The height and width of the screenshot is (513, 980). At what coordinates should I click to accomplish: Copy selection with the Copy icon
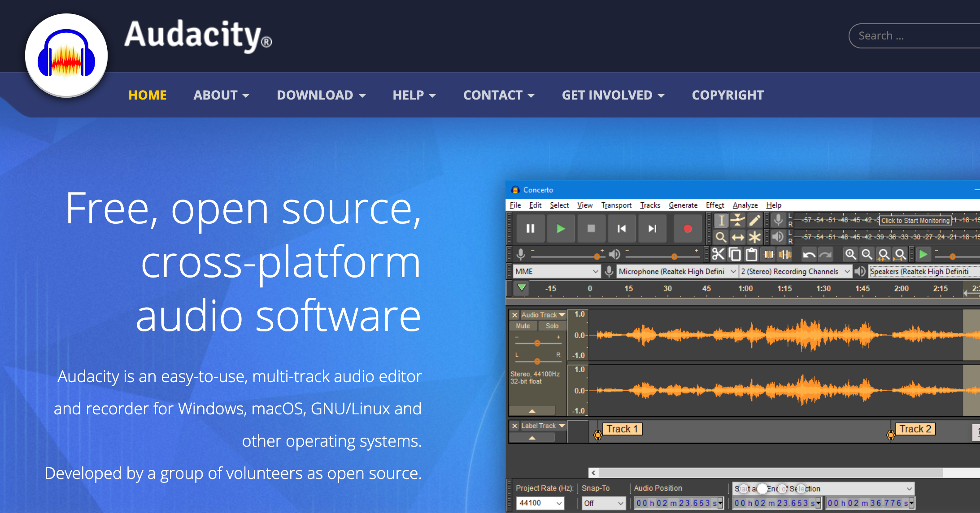[735, 255]
